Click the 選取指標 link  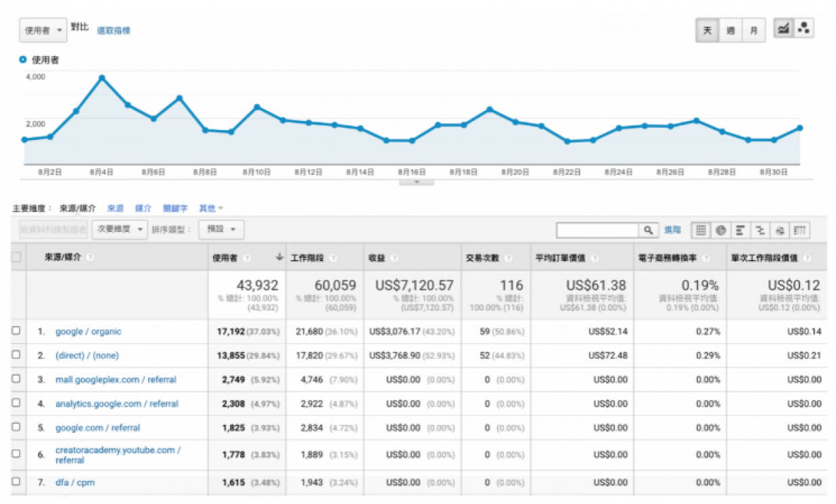(114, 30)
